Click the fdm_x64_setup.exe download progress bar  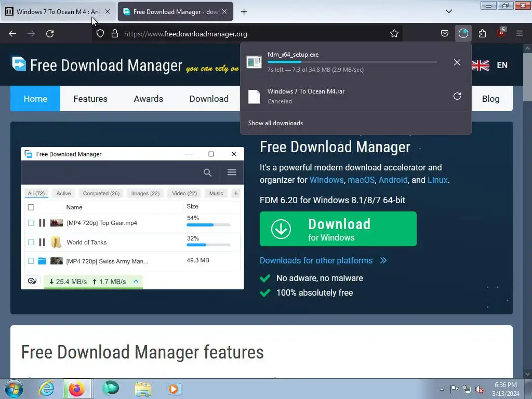[352, 62]
